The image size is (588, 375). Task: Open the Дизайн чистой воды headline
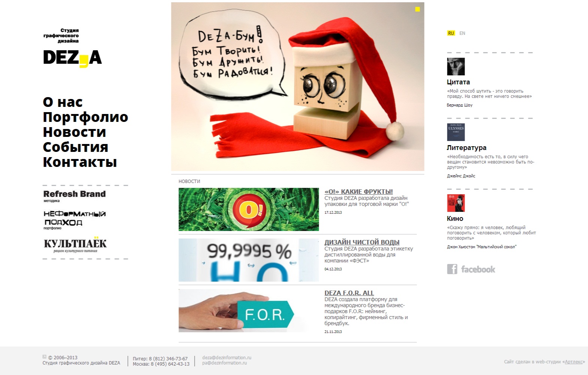[x=362, y=242]
